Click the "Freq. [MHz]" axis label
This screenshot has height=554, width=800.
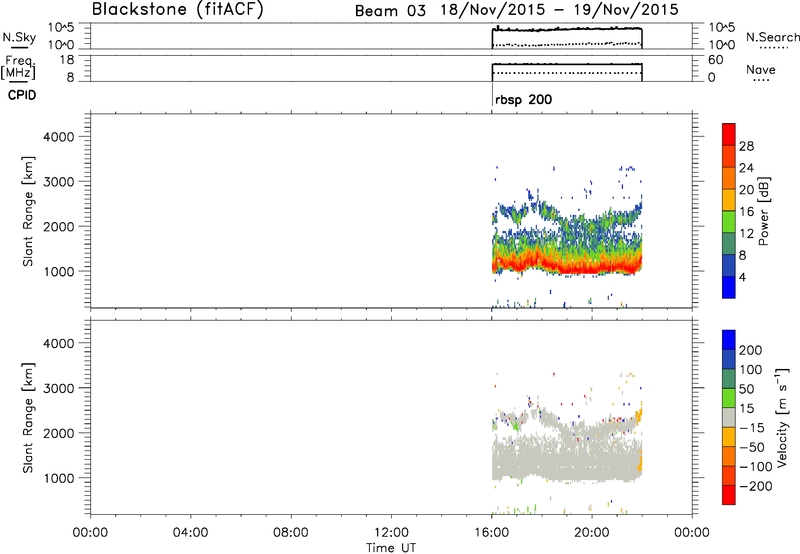click(19, 67)
